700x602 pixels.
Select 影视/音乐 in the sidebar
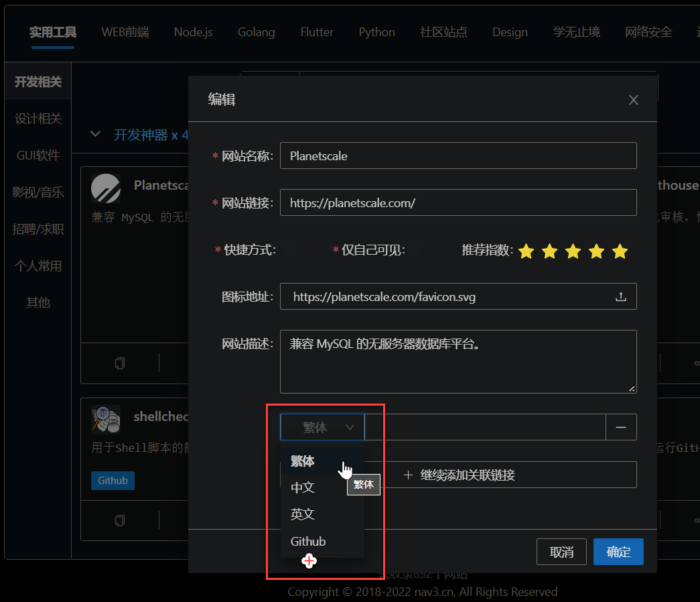pos(38,192)
